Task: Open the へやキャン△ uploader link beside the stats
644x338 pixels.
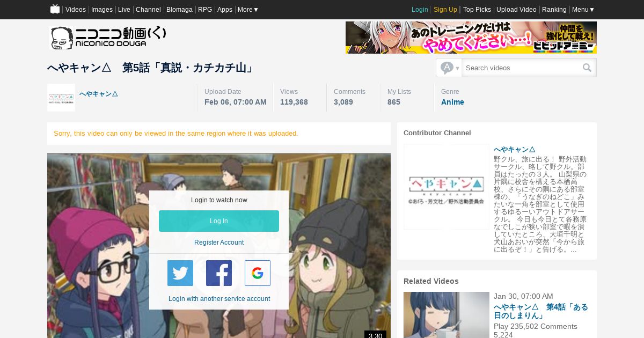Action: pos(99,94)
